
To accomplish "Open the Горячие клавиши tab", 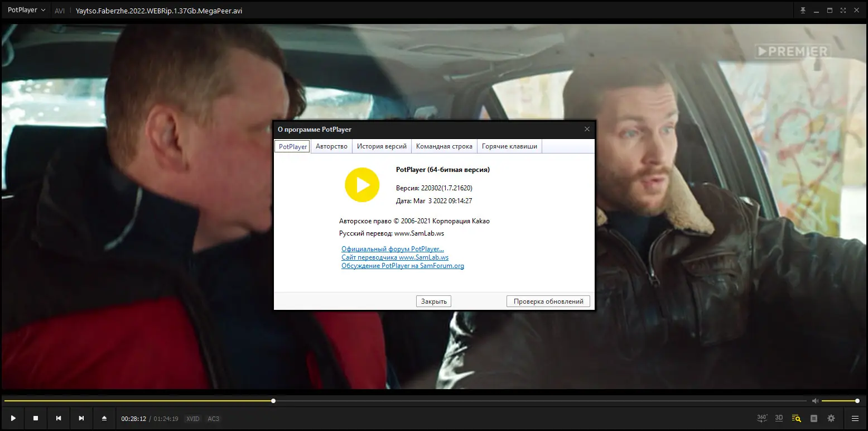I will coord(509,146).
